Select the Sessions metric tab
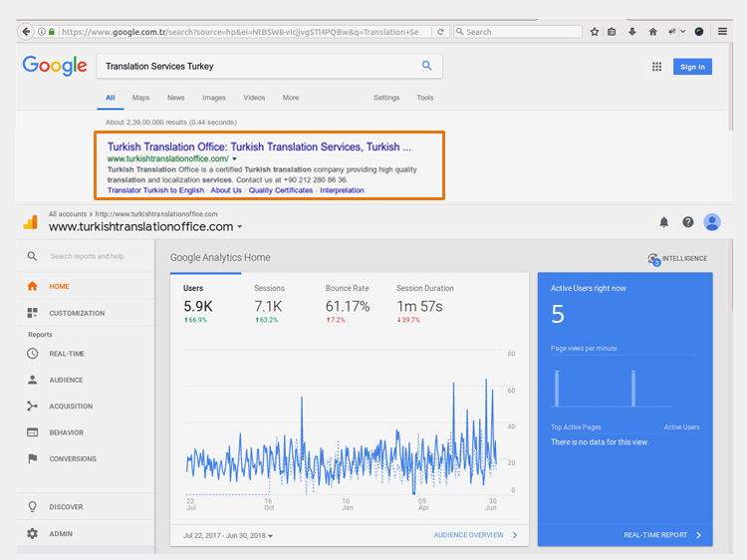 coord(269,304)
